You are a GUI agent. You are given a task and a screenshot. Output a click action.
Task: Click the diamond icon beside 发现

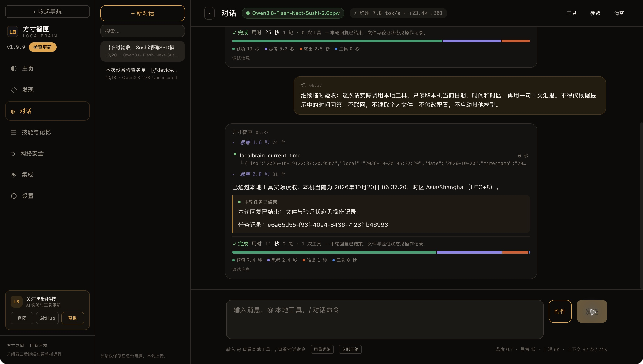point(14,90)
